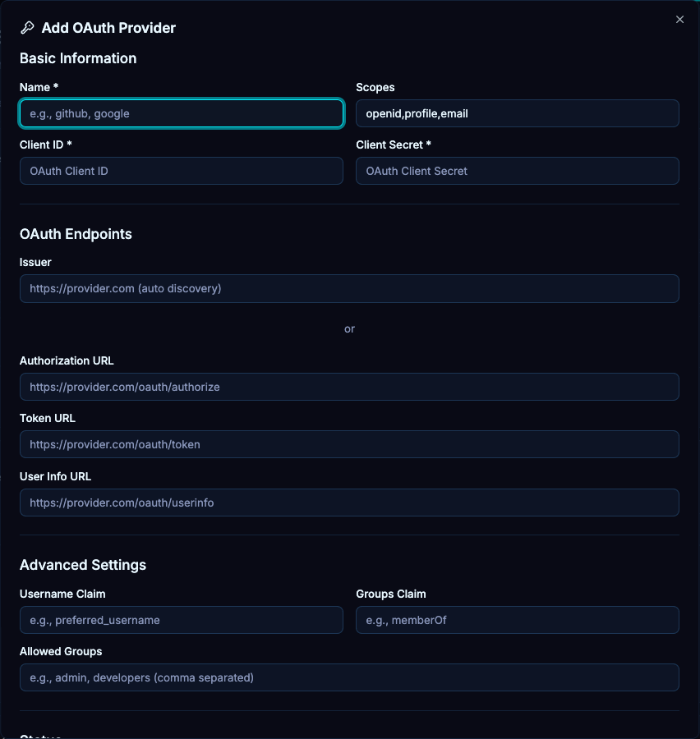The height and width of the screenshot is (739, 700).
Task: Click the 'Groups Claim' label
Action: click(390, 594)
